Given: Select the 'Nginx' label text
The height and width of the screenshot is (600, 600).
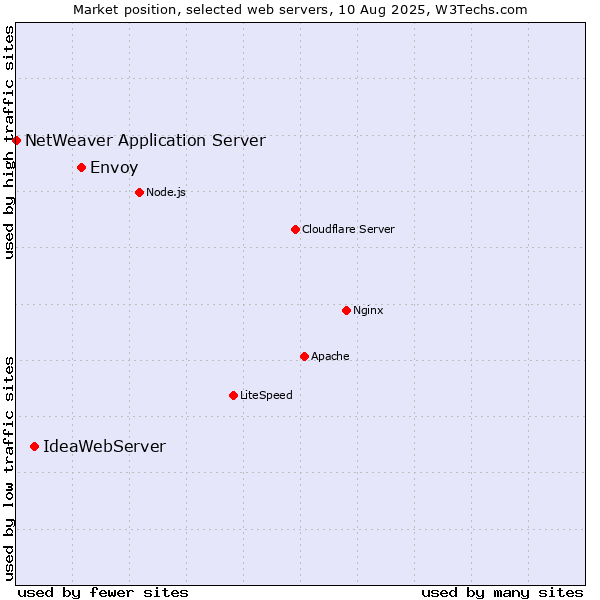Looking at the screenshot, I should [368, 310].
